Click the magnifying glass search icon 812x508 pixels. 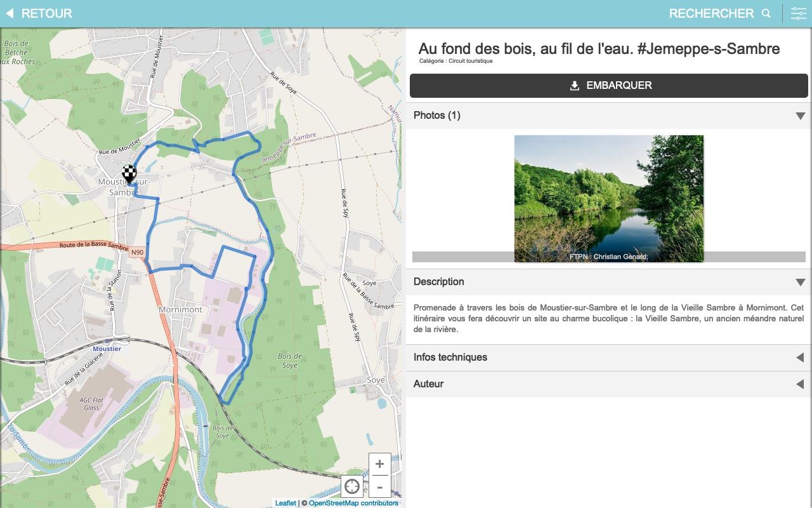[x=766, y=13]
